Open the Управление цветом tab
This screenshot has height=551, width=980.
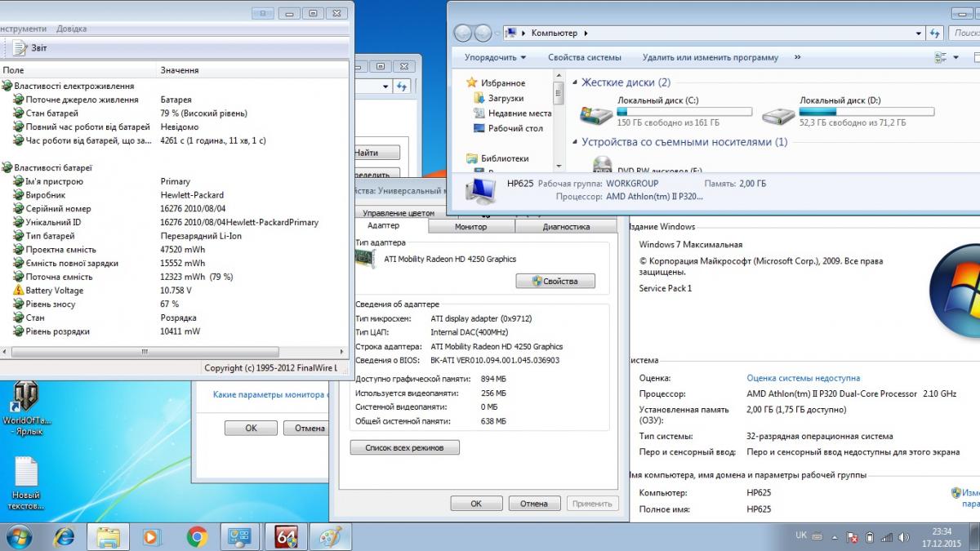pyautogui.click(x=399, y=213)
